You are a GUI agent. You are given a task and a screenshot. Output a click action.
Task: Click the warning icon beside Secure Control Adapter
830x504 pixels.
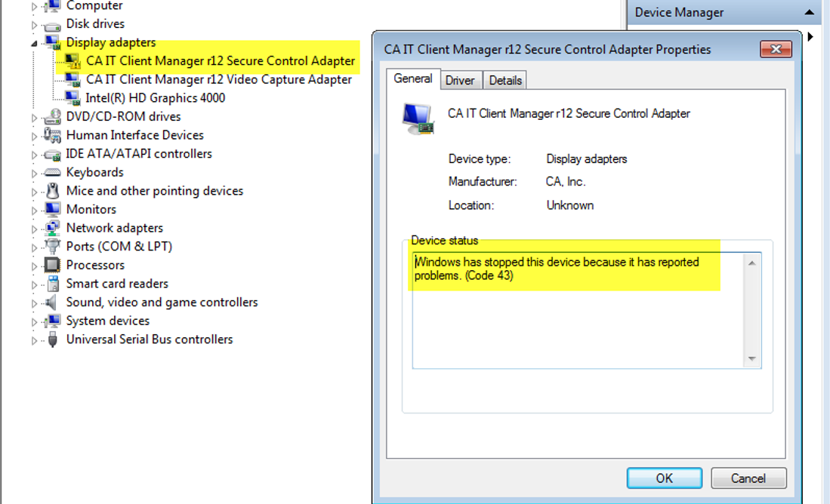(x=73, y=61)
